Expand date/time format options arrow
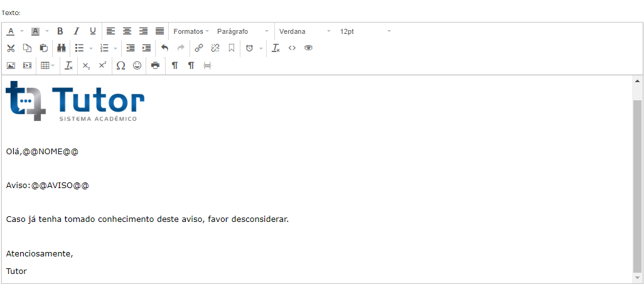This screenshot has width=644, height=284. pos(261,48)
